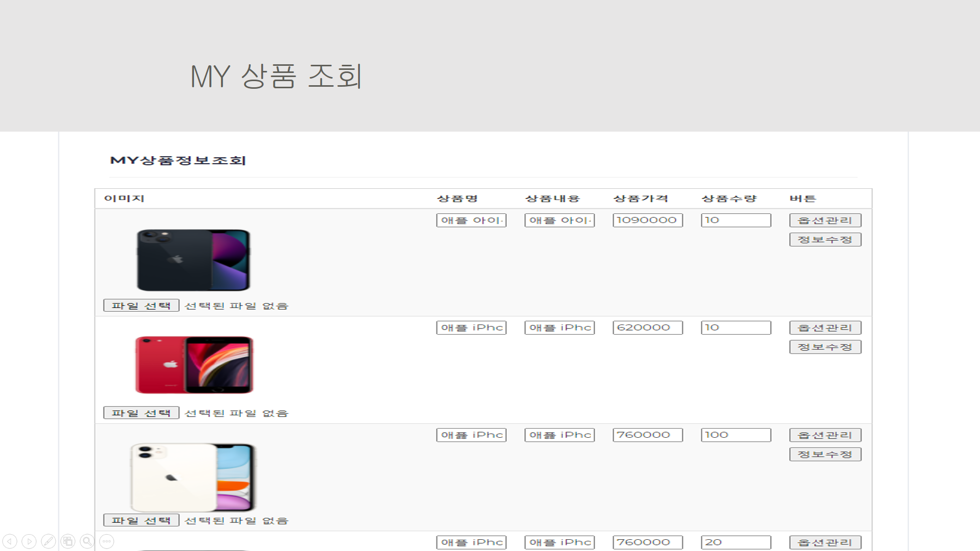Click 옵션관리 for the quantity 100 product
Screen dimensions: 980x551
point(825,435)
